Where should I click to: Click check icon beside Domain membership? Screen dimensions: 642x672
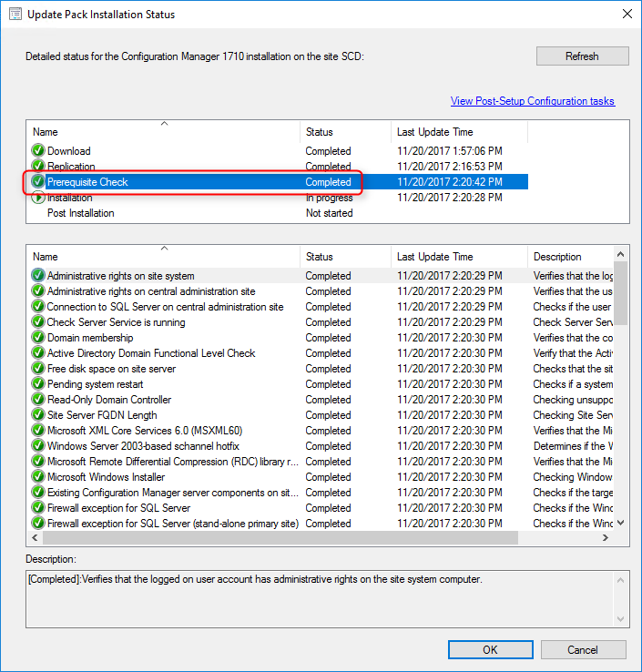[38, 337]
